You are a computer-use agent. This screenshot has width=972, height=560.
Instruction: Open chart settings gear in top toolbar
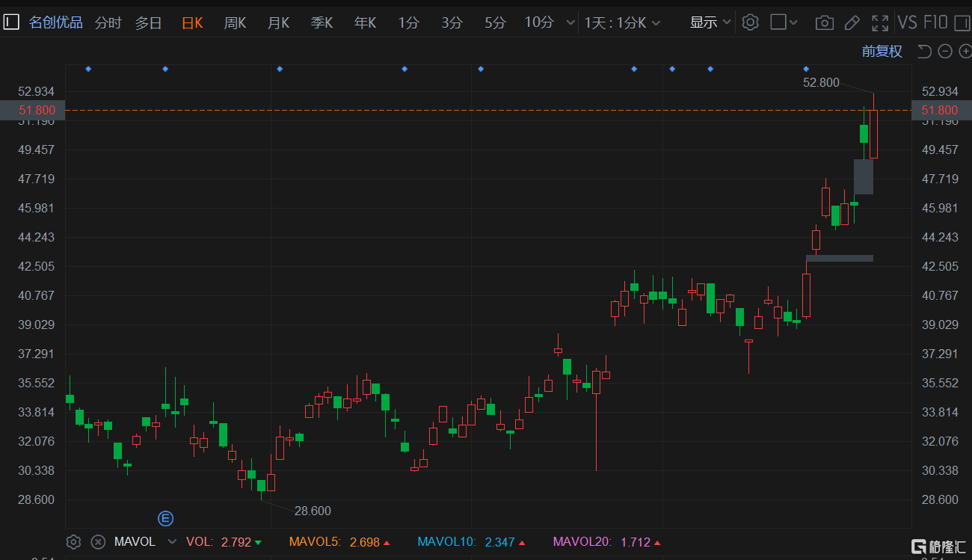(x=750, y=22)
